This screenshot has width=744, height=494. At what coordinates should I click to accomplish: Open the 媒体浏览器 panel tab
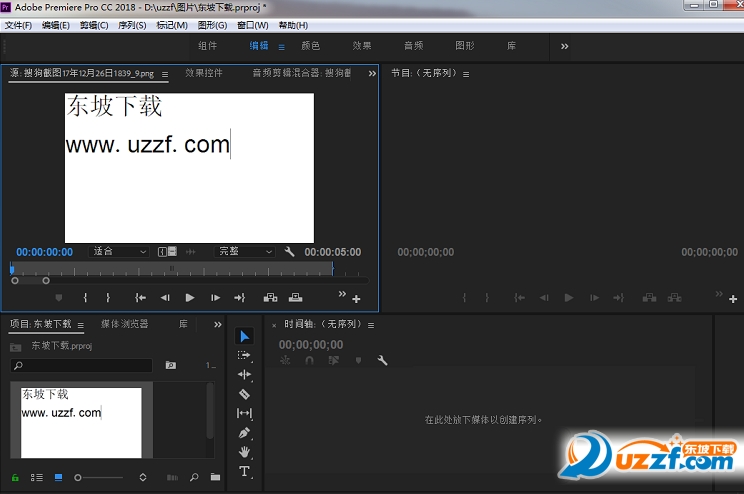coord(124,324)
